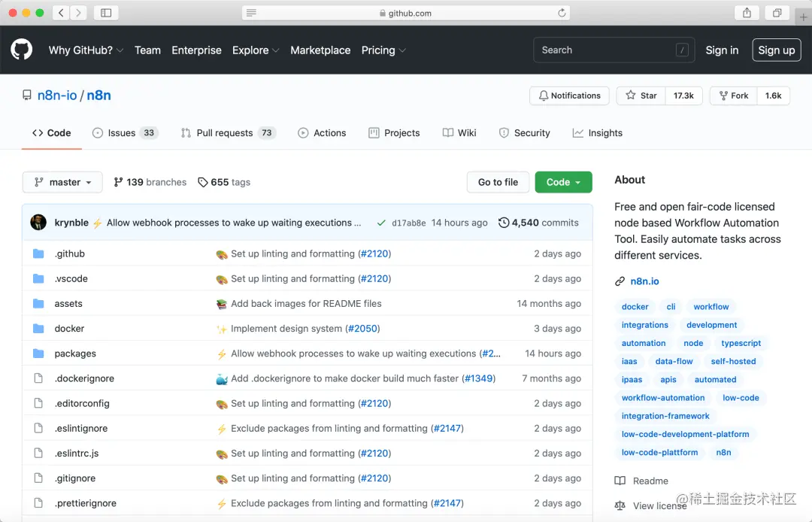The image size is (812, 522).
Task: Click the folder icon beside .github
Action: point(38,253)
